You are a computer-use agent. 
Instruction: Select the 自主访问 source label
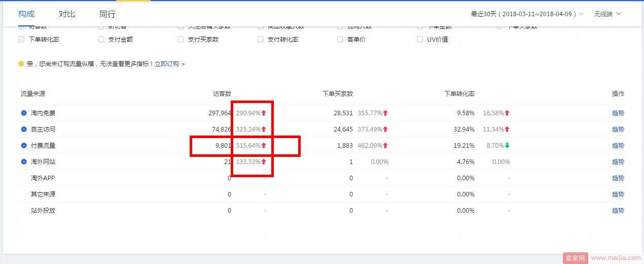tap(43, 129)
